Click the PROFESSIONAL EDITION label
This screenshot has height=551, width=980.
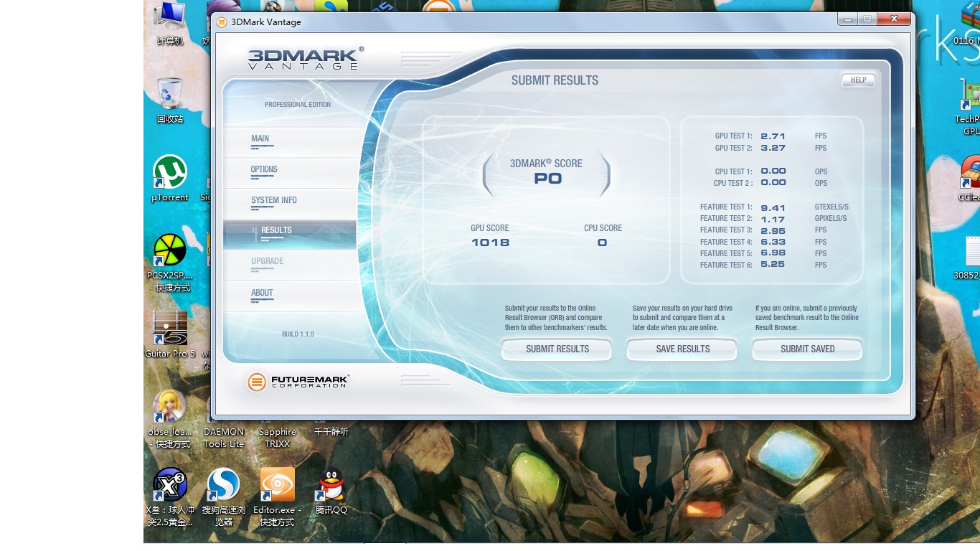[x=298, y=105]
